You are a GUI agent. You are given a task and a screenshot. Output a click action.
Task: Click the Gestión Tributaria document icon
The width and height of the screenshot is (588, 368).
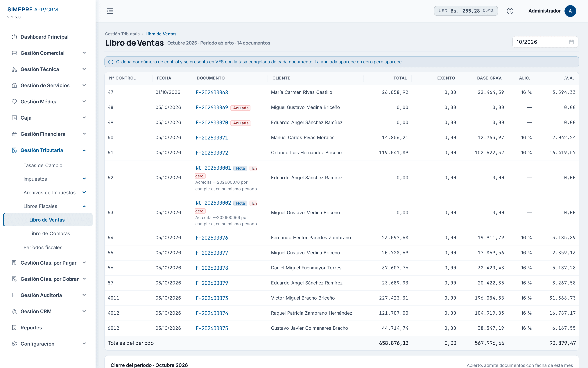click(14, 150)
